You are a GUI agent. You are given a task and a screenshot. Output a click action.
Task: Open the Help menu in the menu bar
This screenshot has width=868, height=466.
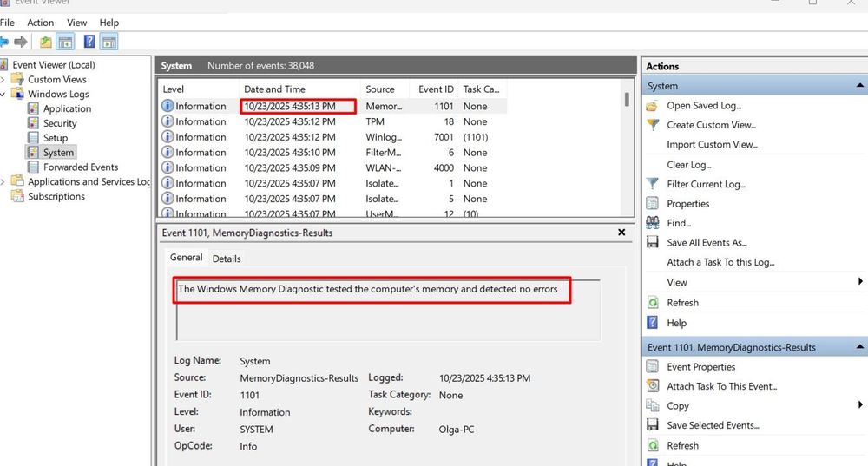109,23
